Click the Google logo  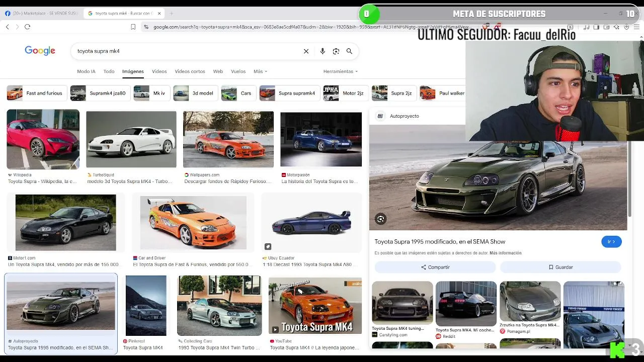40,51
